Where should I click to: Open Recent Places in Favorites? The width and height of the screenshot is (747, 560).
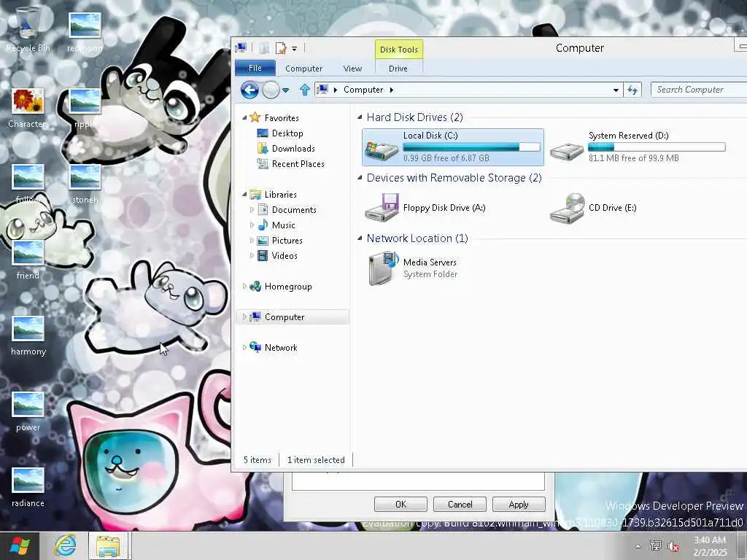pyautogui.click(x=290, y=164)
